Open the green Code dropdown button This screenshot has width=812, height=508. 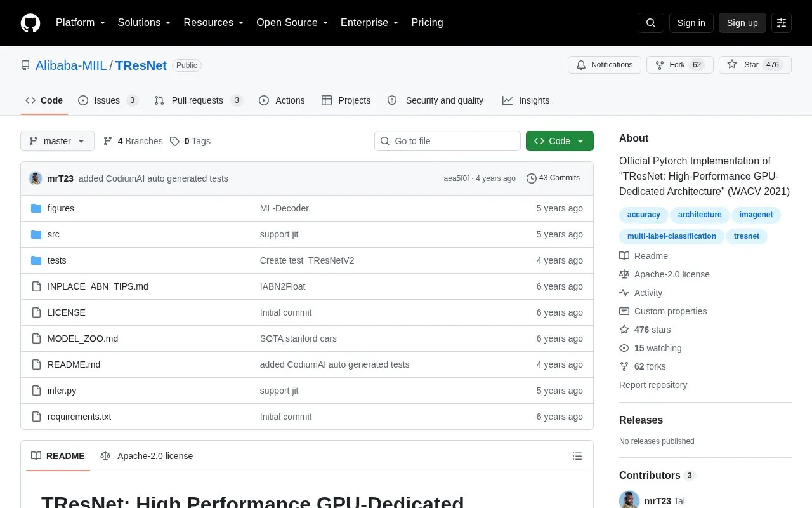560,141
